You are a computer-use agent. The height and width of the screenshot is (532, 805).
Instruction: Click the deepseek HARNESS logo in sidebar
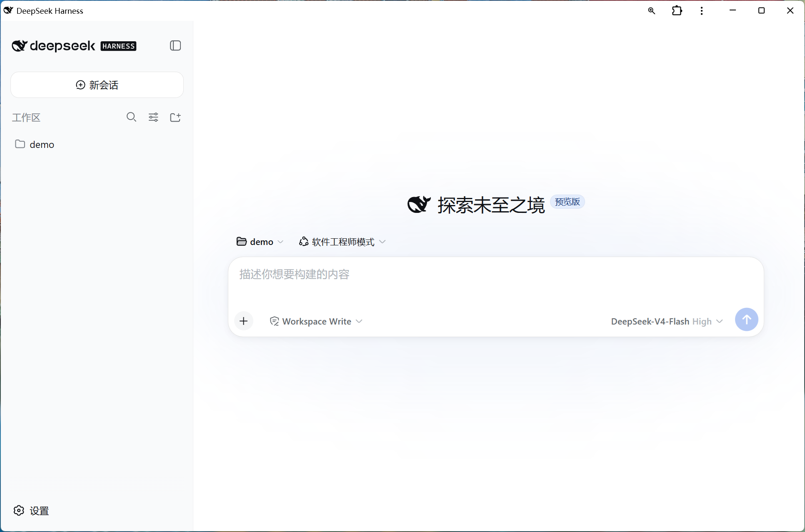point(74,45)
